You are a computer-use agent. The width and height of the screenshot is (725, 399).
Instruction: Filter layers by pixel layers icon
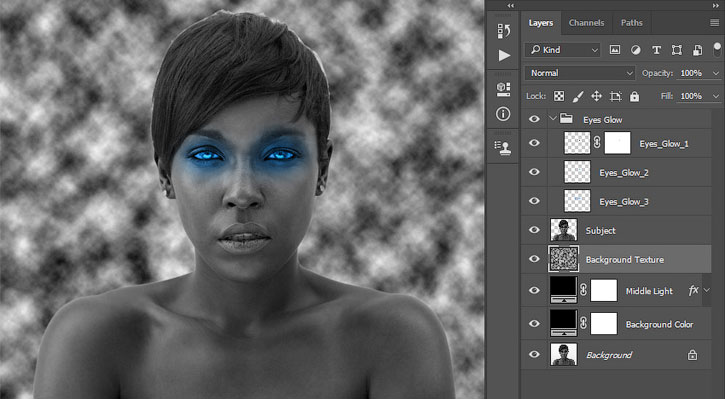pyautogui.click(x=614, y=50)
